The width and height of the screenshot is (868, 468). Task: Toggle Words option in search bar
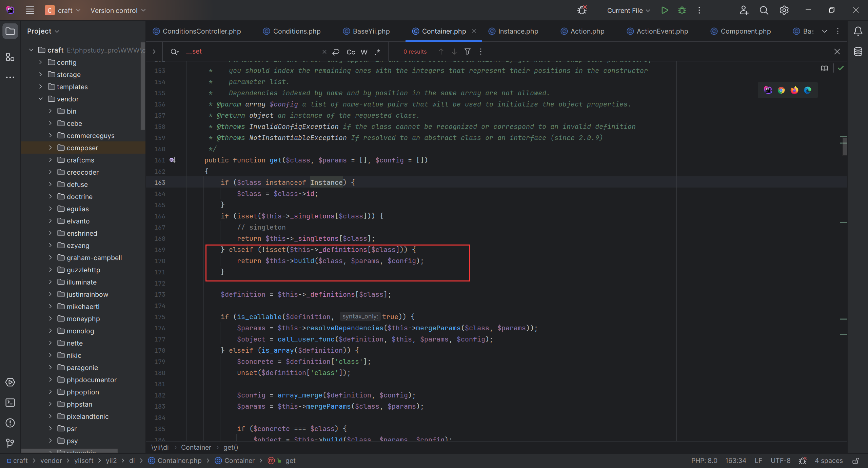coord(364,52)
